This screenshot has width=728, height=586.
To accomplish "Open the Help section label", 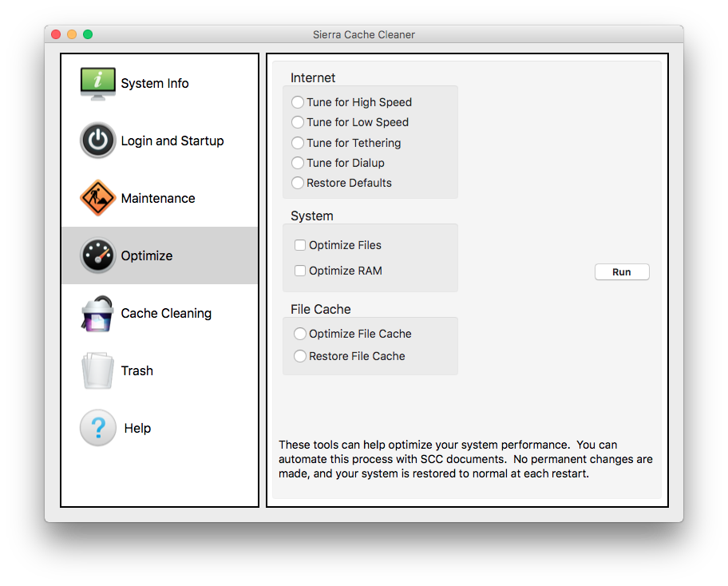I will pyautogui.click(x=137, y=428).
